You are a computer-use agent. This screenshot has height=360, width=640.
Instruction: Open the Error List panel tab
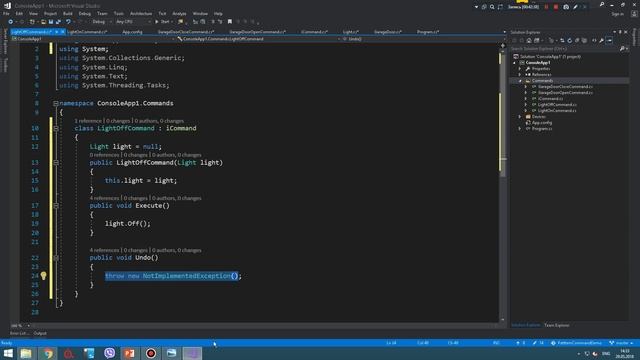click(x=19, y=333)
